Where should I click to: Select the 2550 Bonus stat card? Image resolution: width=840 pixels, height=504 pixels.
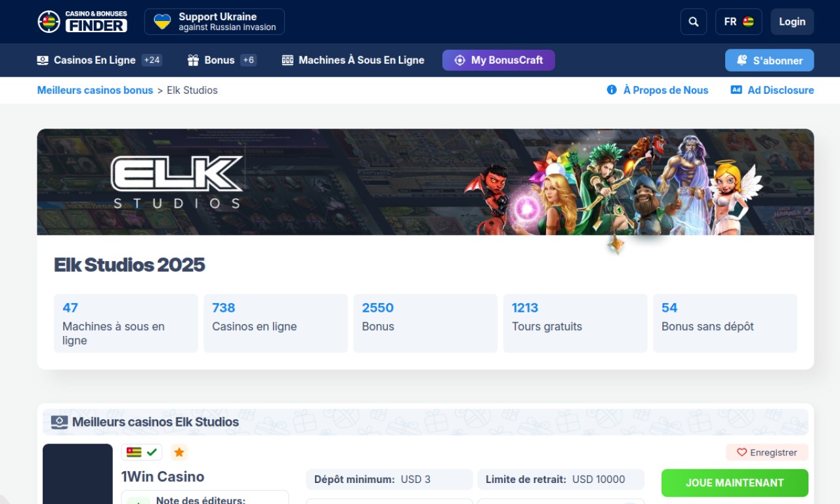[425, 324]
